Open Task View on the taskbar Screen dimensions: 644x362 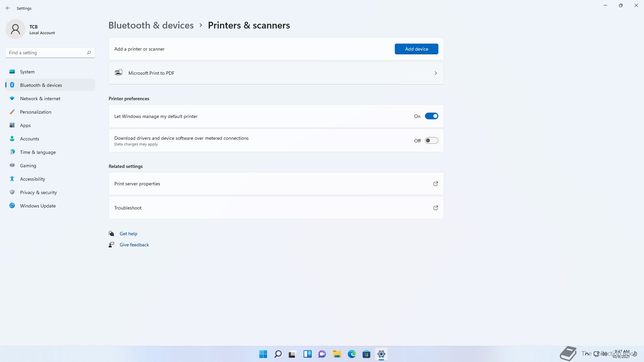click(293, 354)
